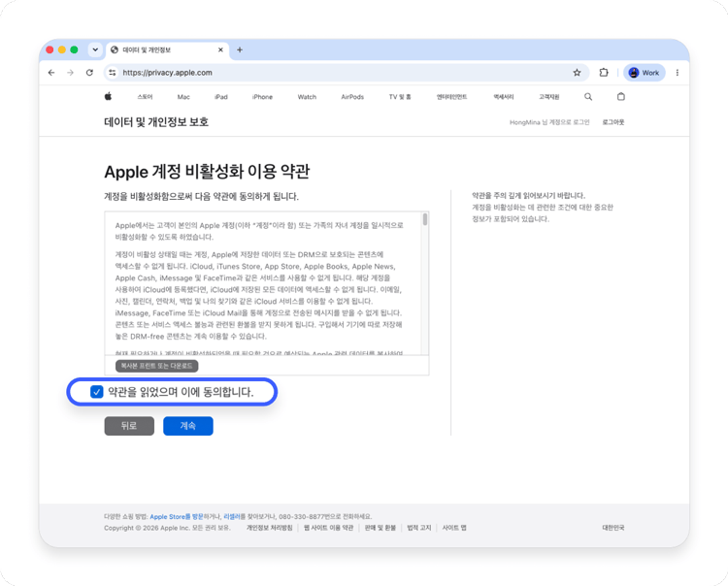Open the 사이트 맵 footer link
This screenshot has width=728, height=586.
(x=454, y=528)
